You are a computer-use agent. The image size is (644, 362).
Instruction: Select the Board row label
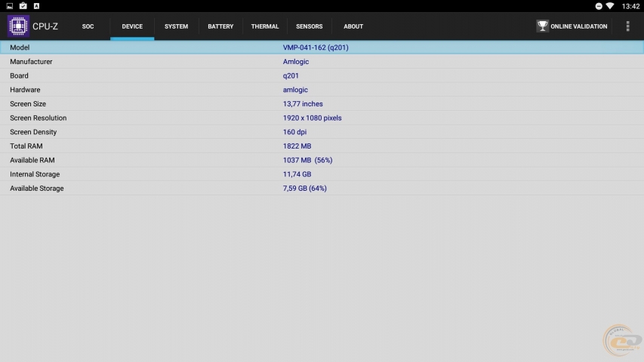point(20,75)
